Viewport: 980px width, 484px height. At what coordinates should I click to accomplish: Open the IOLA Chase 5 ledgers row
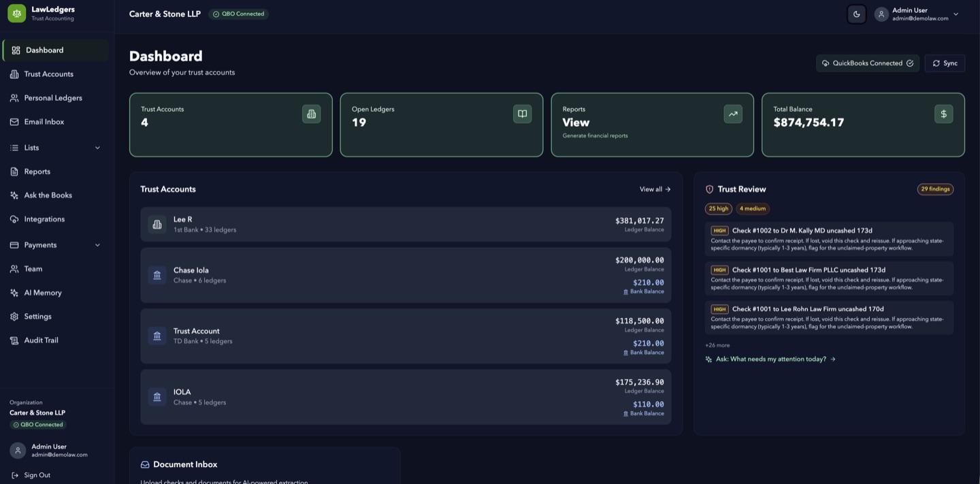pyautogui.click(x=406, y=397)
